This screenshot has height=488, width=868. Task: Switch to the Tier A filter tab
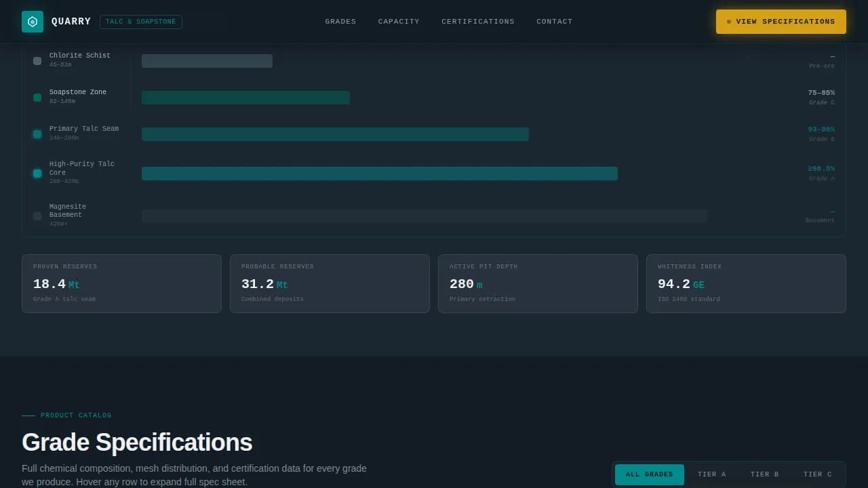tap(711, 474)
